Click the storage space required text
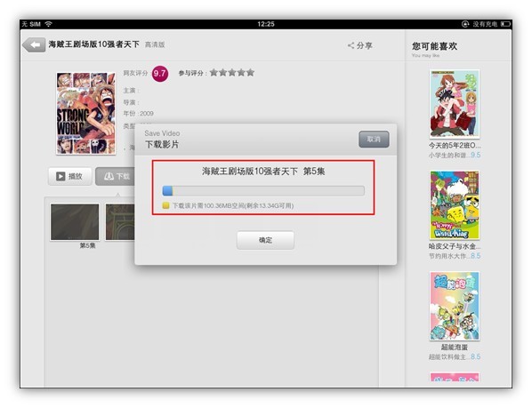Viewport: 532px width, 408px height. (x=233, y=205)
